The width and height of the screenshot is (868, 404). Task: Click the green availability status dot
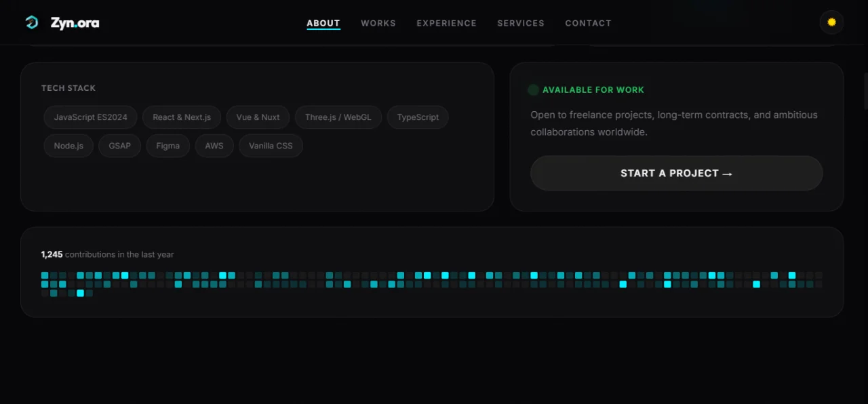coord(534,89)
